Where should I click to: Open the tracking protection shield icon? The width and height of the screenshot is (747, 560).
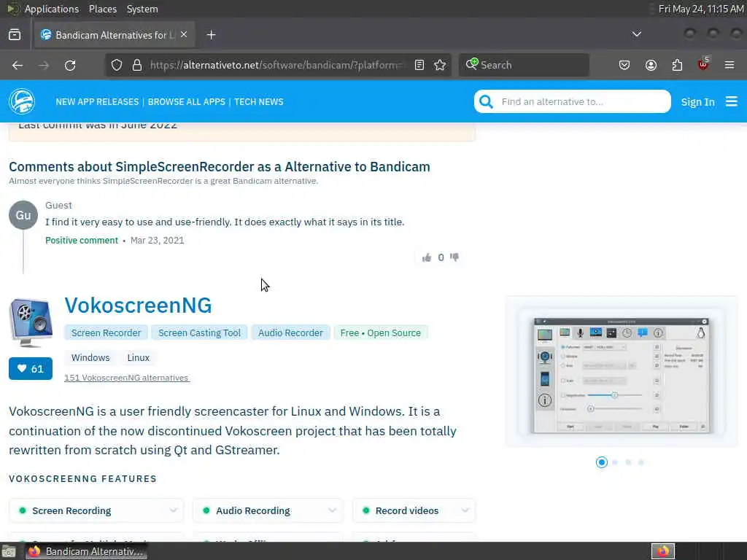(117, 65)
